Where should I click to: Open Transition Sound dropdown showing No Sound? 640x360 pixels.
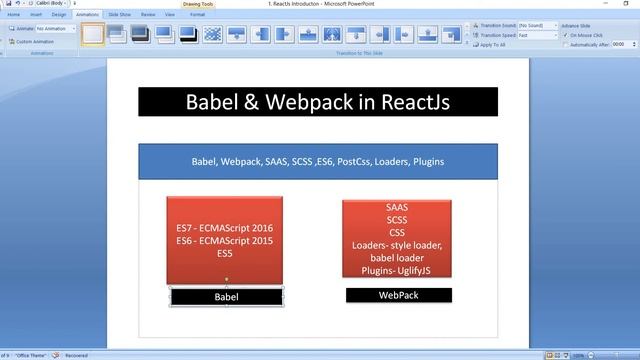[x=538, y=26]
